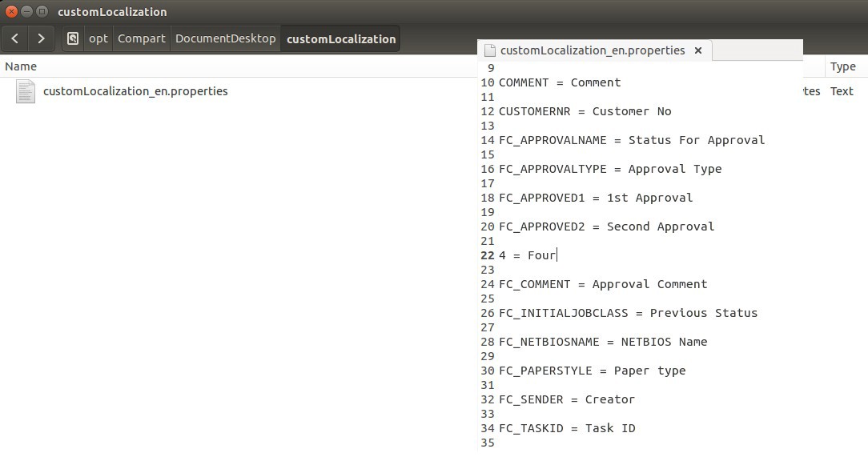Viewport: 868px width, 469px height.
Task: Click the document icon on the editor tab
Action: tap(489, 50)
